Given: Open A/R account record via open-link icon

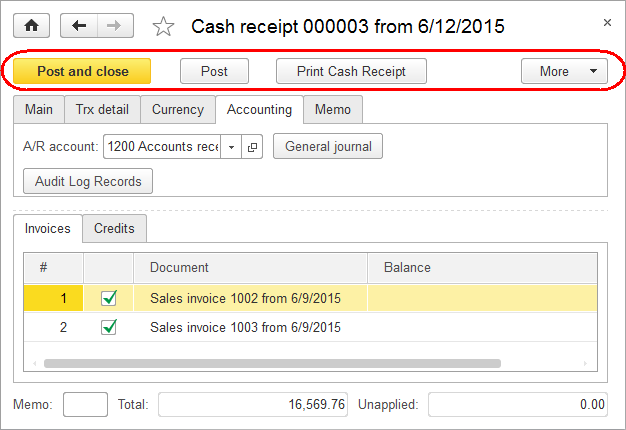Looking at the screenshot, I should click(252, 147).
